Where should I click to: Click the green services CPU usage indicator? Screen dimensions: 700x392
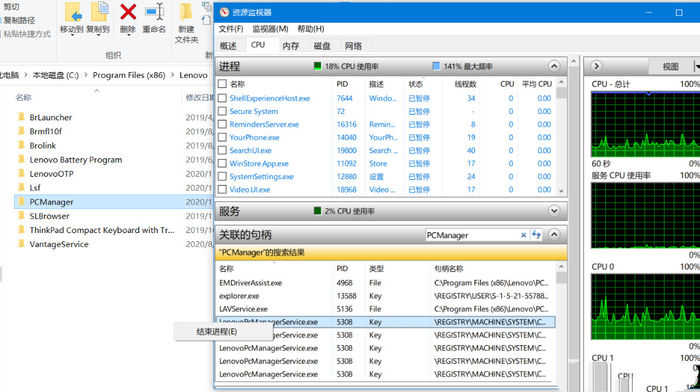coord(317,211)
